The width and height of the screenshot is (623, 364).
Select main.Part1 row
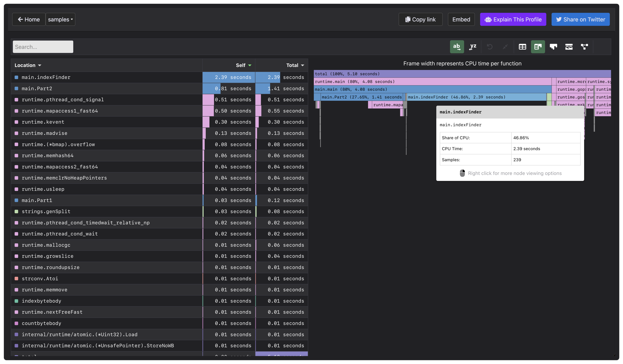click(159, 200)
